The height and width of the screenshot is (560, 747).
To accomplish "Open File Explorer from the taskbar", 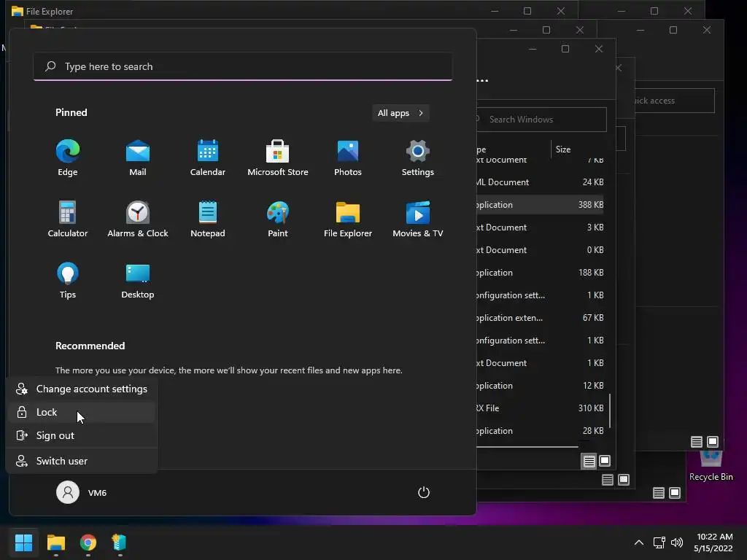I will [x=55, y=542].
